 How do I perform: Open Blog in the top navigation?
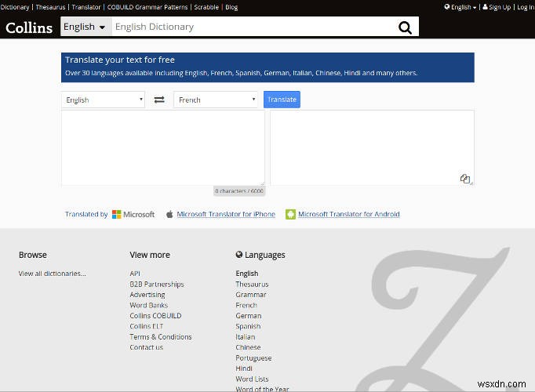(x=231, y=7)
